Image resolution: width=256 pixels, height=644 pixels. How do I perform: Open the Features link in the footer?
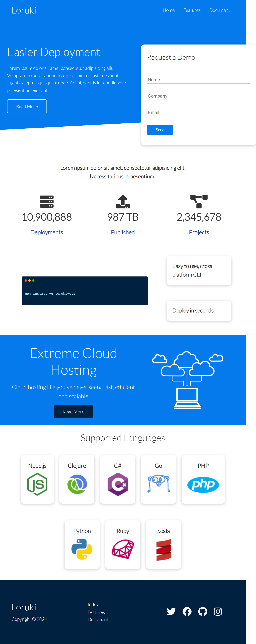coord(96,612)
